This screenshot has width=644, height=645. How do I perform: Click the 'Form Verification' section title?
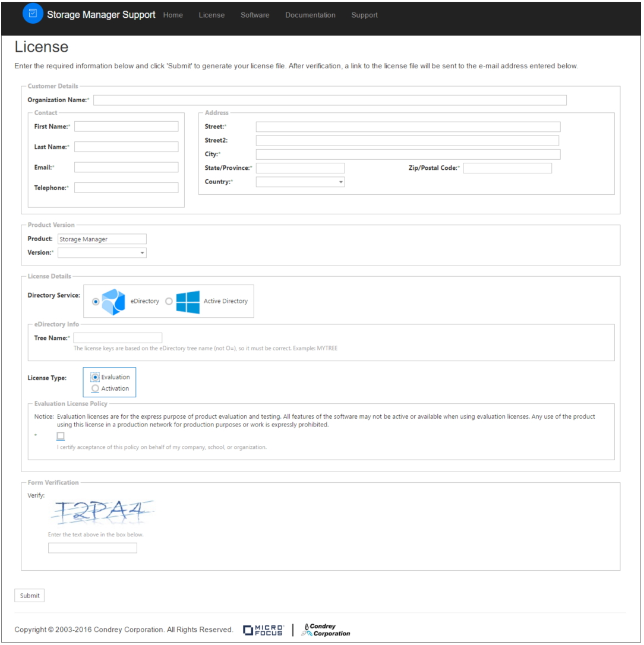tap(53, 483)
